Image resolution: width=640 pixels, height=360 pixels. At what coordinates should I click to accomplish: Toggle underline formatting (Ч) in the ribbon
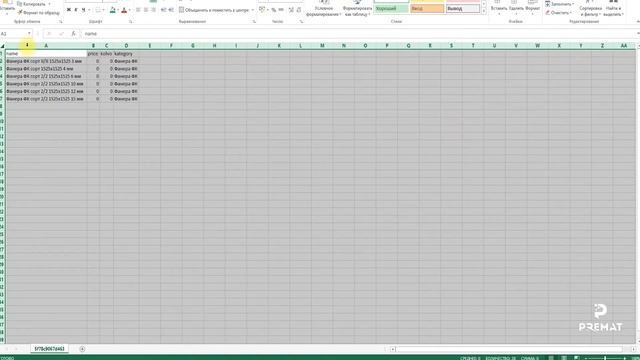click(x=83, y=10)
